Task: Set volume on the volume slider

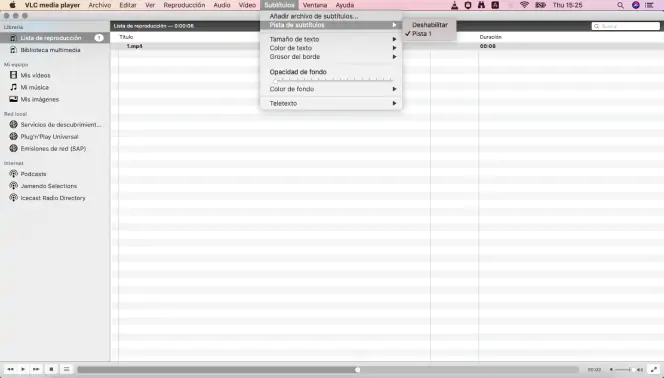Action: [x=625, y=370]
